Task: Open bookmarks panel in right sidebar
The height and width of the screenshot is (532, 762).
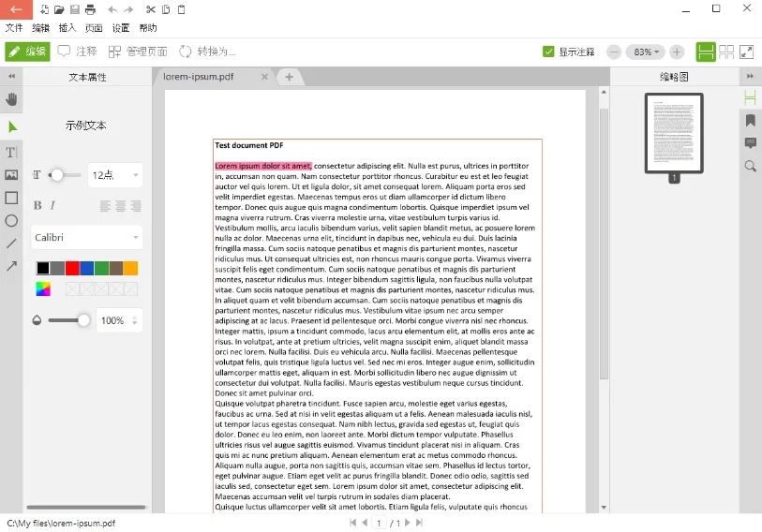Action: tap(751, 120)
